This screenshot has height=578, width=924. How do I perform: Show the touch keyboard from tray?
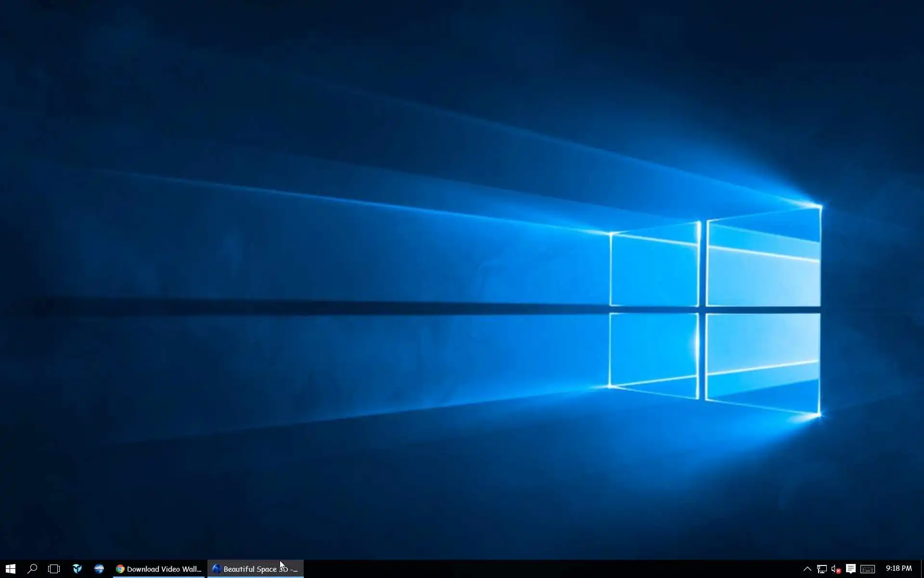point(868,569)
